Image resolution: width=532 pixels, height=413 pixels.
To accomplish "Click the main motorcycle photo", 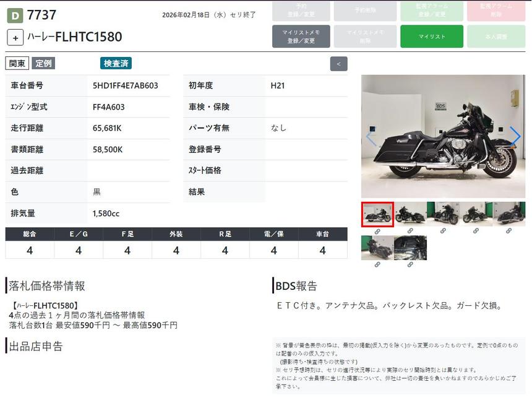I will (443, 136).
